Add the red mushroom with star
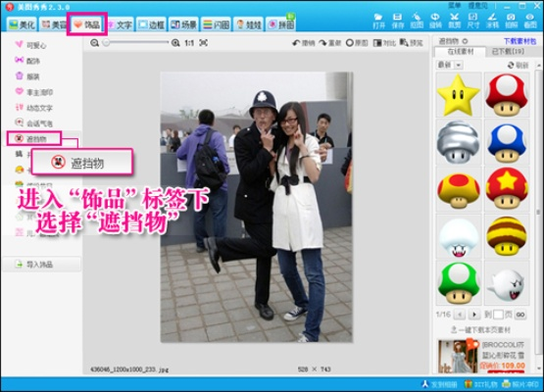This screenshot has height=392, width=544. (507, 189)
